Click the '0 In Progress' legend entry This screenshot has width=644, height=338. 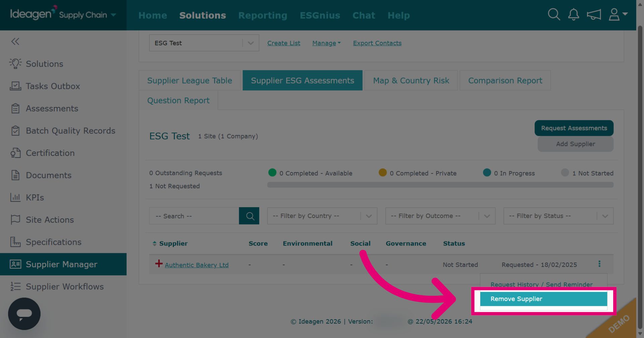point(509,173)
